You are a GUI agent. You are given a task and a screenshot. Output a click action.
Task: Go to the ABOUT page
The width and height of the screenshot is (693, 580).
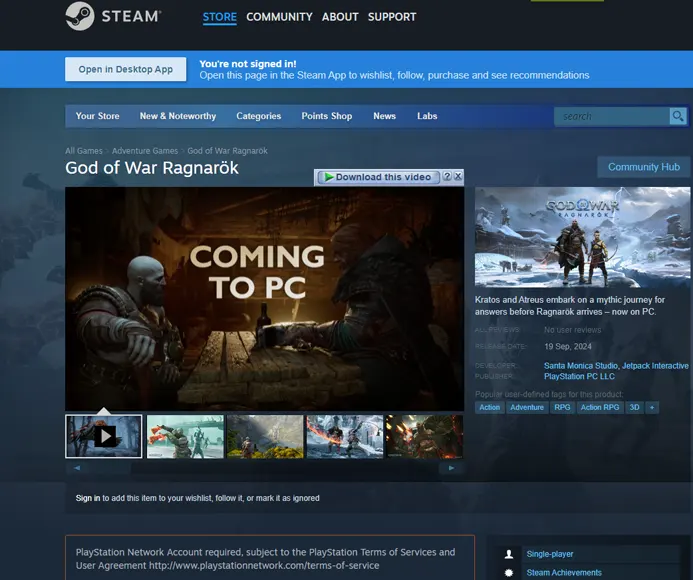pos(340,17)
